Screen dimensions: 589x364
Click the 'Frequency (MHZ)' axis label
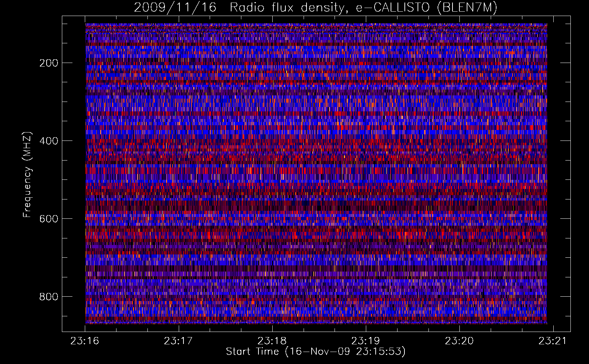27,174
